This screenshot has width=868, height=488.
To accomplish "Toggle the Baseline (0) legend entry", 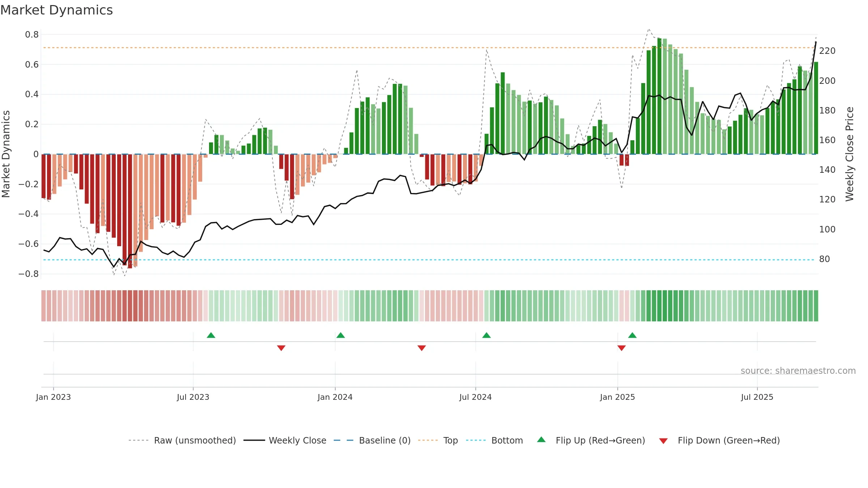I will [372, 440].
